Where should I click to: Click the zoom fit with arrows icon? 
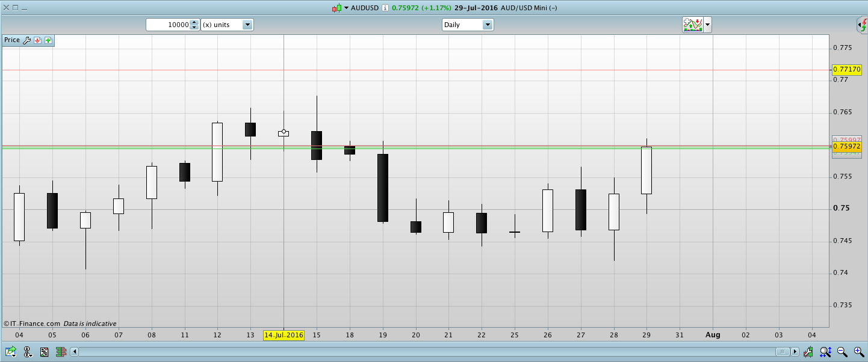826,352
